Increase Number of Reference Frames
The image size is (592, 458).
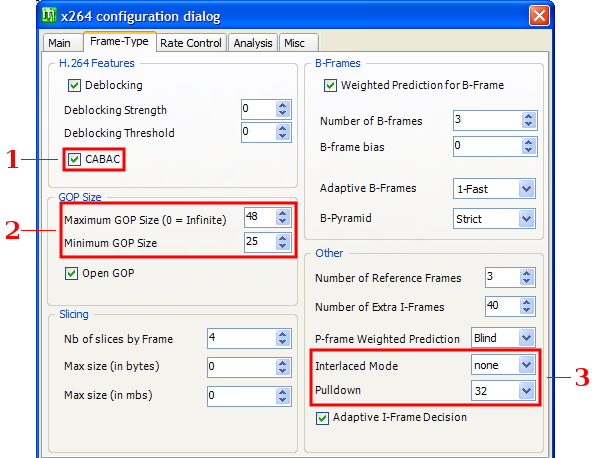527,273
